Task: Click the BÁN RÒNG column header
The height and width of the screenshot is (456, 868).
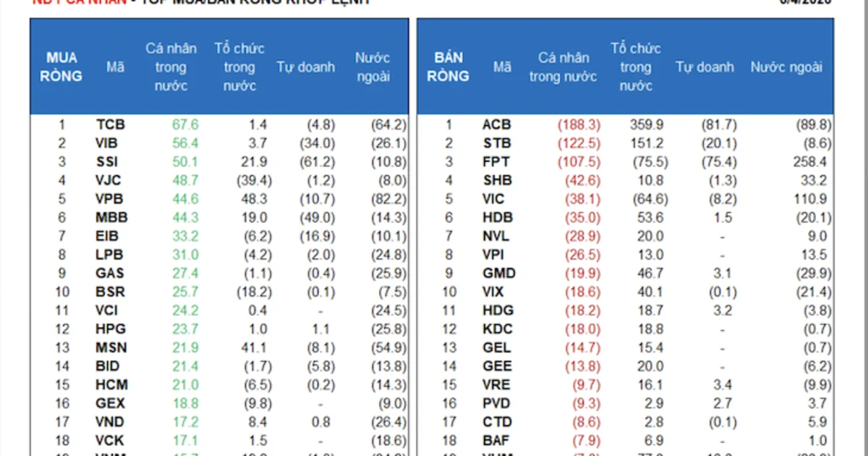Action: point(448,67)
